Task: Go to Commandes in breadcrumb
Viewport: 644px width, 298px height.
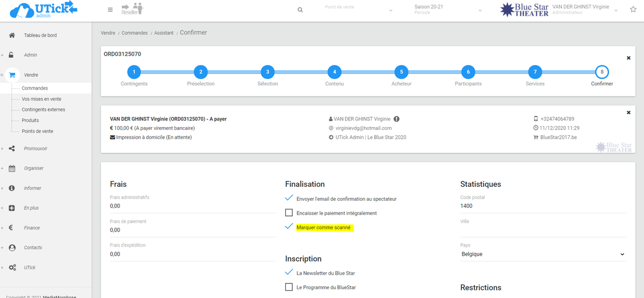Action: [135, 33]
